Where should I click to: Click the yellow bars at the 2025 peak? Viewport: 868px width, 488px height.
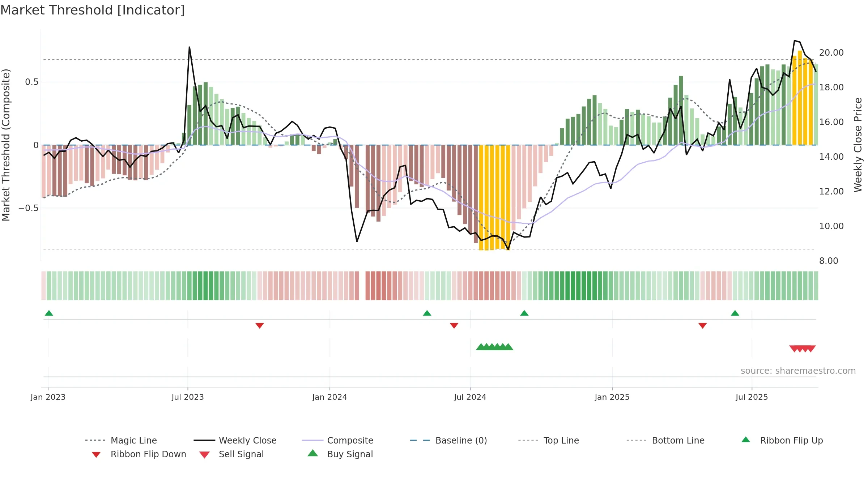(x=803, y=98)
